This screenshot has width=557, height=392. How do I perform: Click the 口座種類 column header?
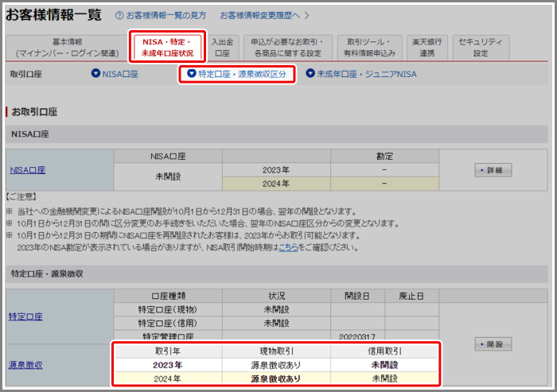pyautogui.click(x=168, y=296)
